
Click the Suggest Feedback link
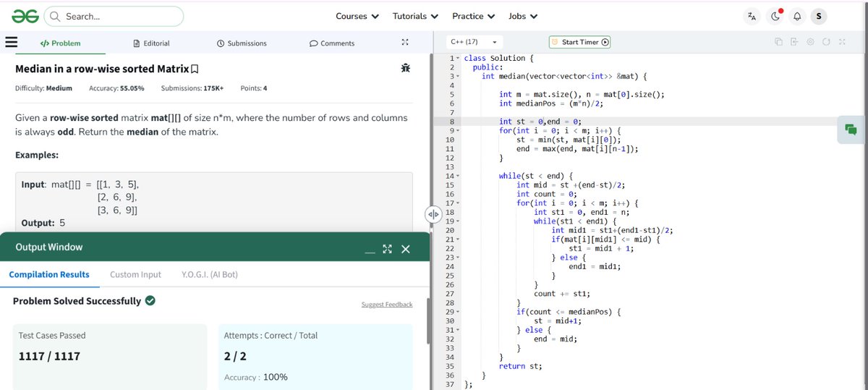pyautogui.click(x=387, y=305)
